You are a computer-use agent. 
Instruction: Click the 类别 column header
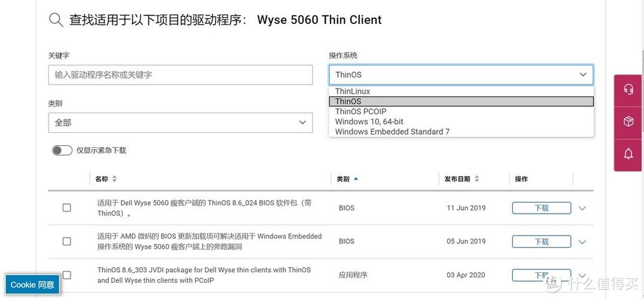[x=343, y=179]
